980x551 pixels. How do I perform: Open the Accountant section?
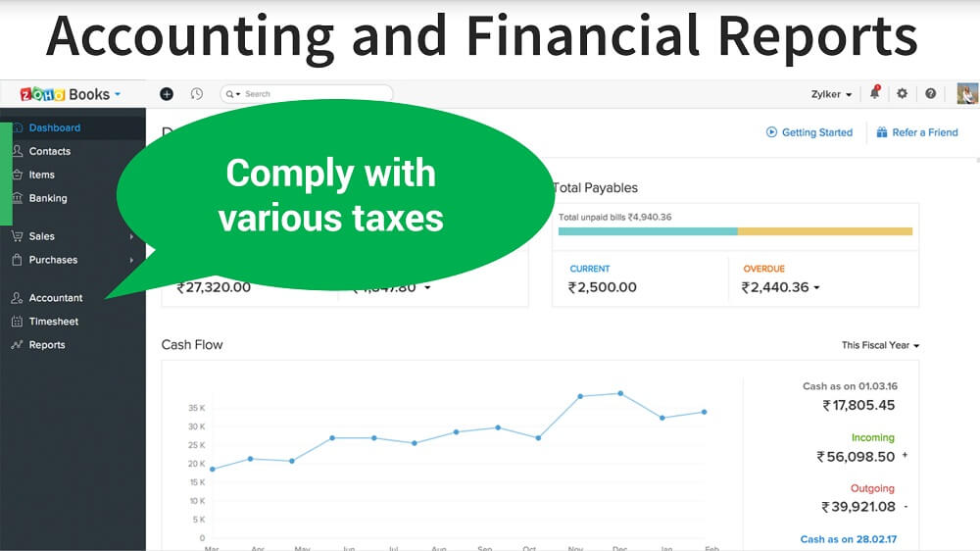(56, 298)
